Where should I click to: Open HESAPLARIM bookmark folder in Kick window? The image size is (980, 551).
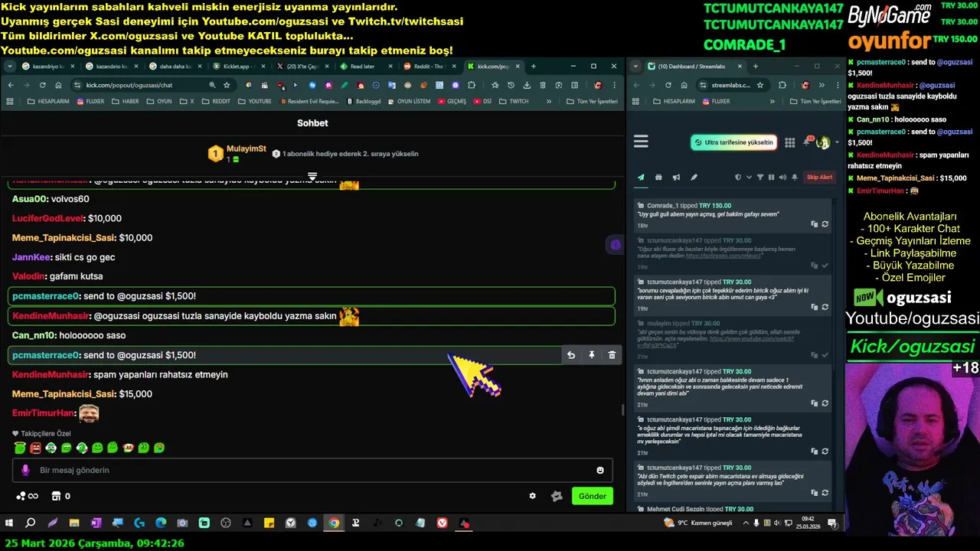tap(48, 101)
